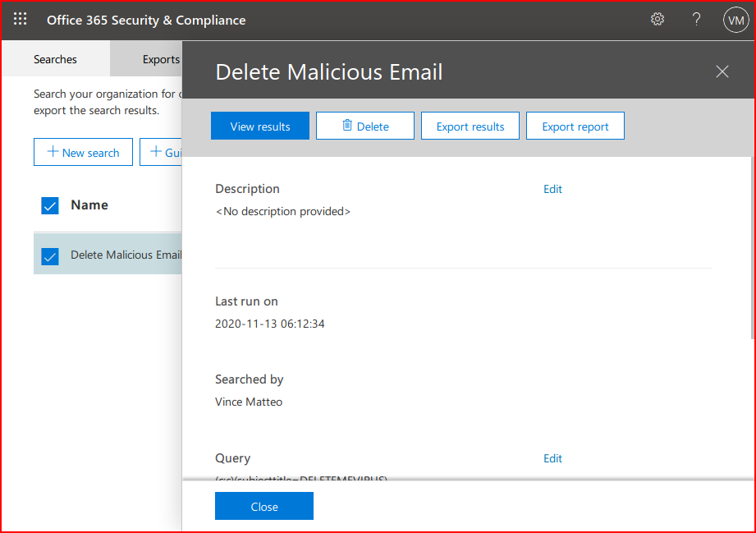Viewport: 756px width, 533px height.
Task: Switch to the Searches tab
Action: point(55,59)
